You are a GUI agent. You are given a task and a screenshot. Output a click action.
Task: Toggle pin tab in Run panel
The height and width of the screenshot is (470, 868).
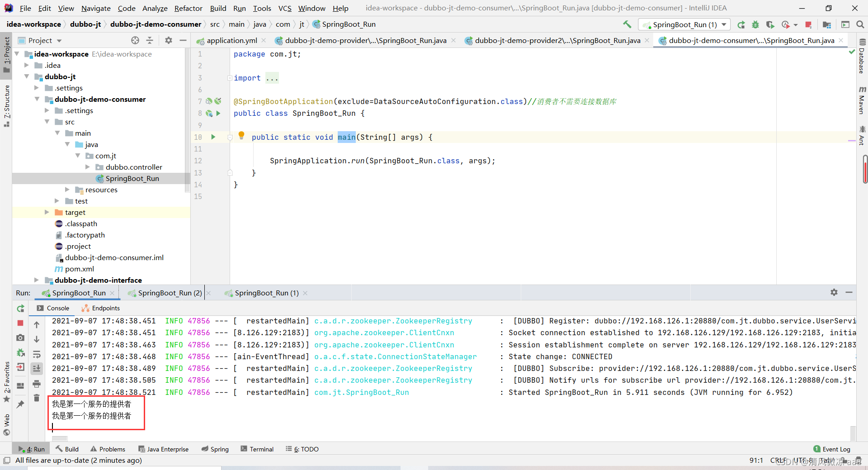point(20,404)
